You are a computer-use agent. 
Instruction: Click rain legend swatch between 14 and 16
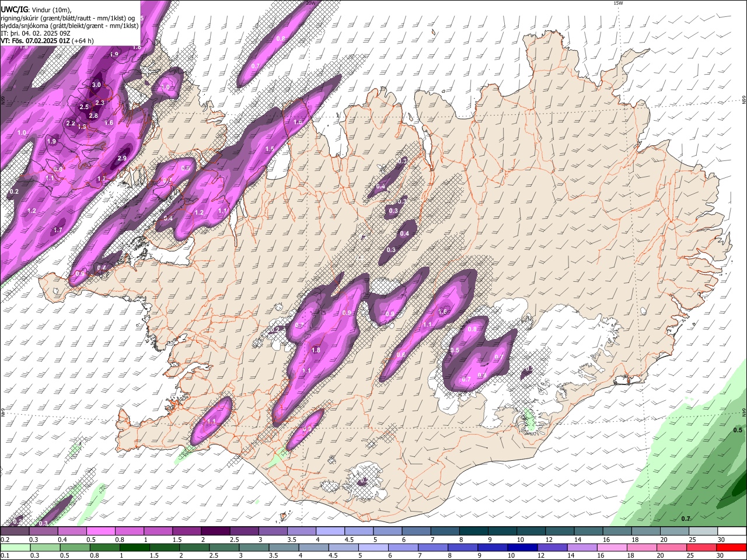click(x=582, y=547)
